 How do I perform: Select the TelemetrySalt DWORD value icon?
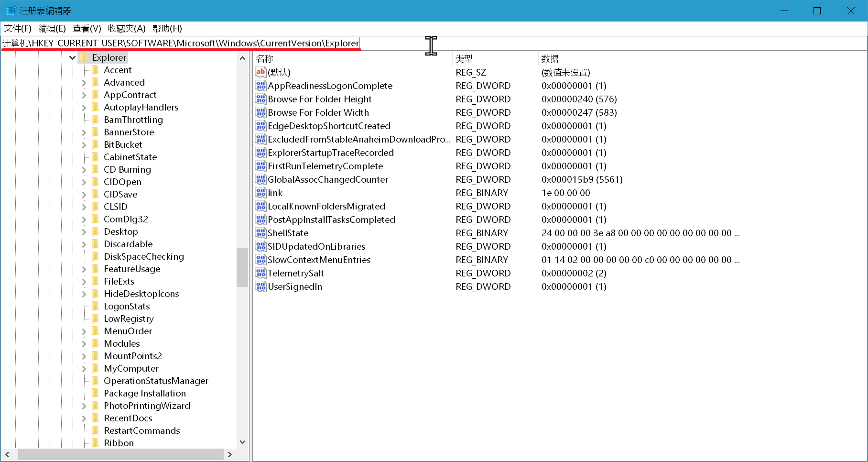[x=260, y=273]
